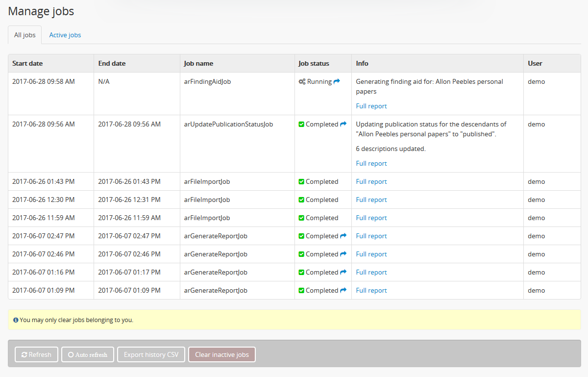Open Full report for arUpdatePublicationStatusJob
588x377 pixels.
(371, 164)
